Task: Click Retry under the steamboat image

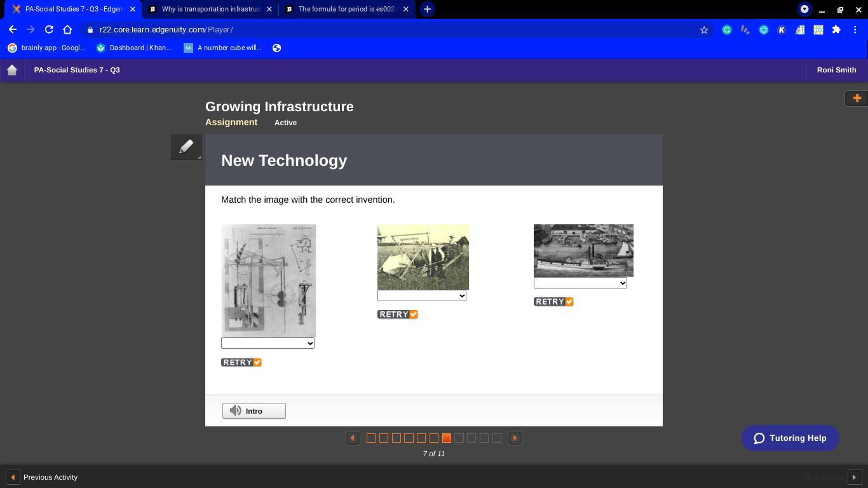Action: (x=553, y=302)
